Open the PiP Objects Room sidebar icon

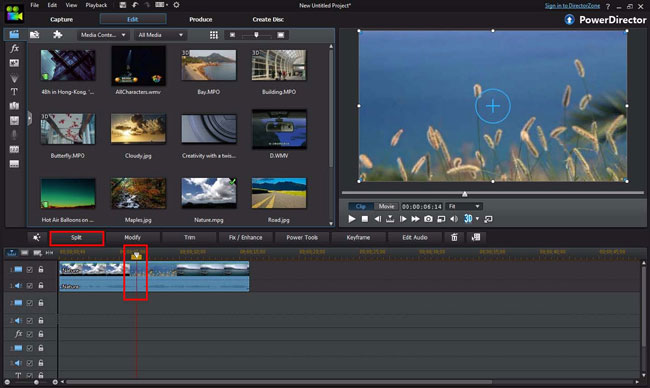pyautogui.click(x=14, y=63)
